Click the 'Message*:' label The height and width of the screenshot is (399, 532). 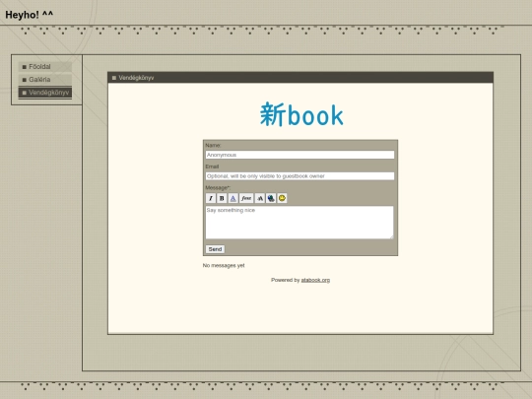click(x=218, y=187)
